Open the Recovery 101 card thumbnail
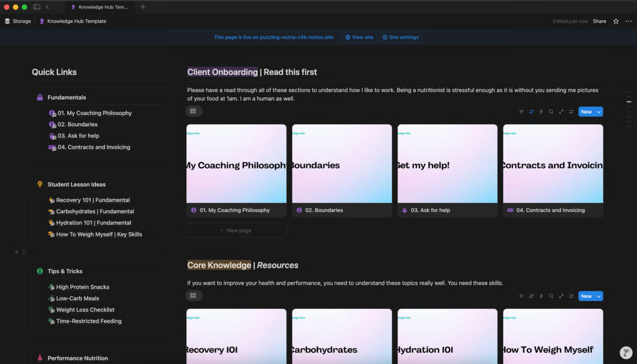The height and width of the screenshot is (364, 637). pos(236,336)
